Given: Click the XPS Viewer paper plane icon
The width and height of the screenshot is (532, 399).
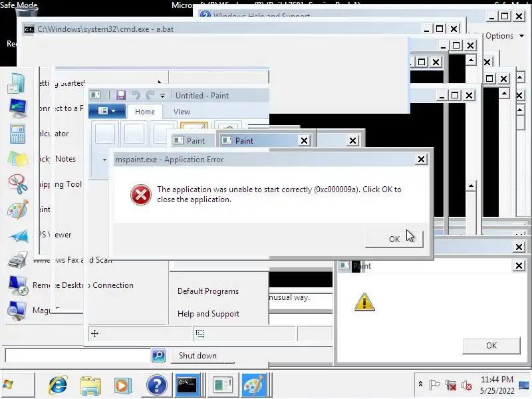Looking at the screenshot, I should pyautogui.click(x=19, y=235).
